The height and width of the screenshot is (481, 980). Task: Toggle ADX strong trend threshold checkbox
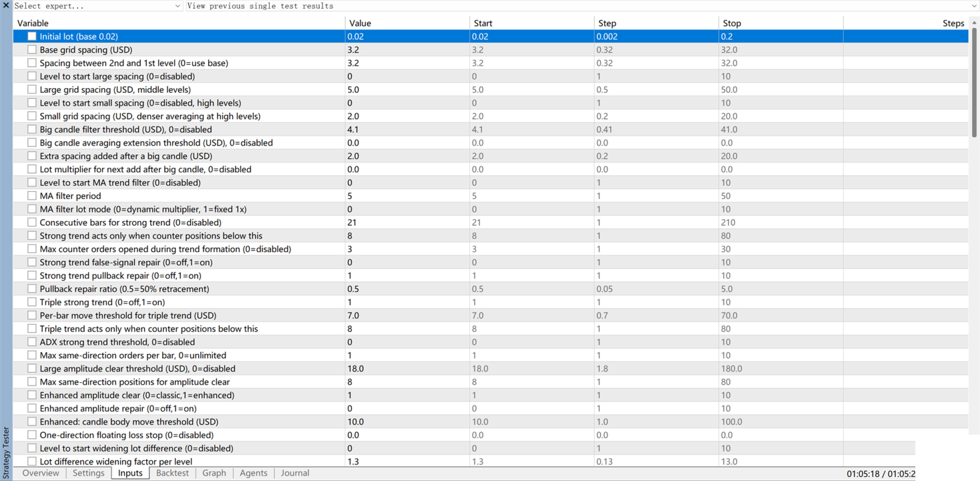tap(32, 342)
